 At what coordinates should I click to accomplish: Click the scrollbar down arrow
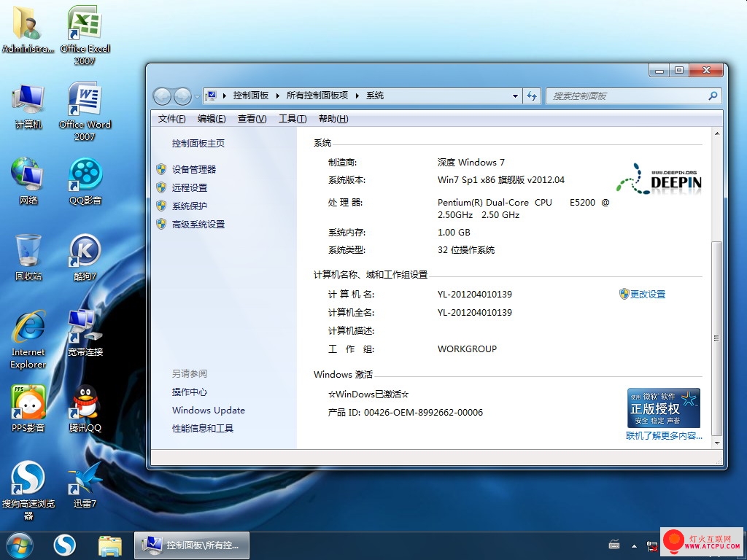pyautogui.click(x=717, y=443)
